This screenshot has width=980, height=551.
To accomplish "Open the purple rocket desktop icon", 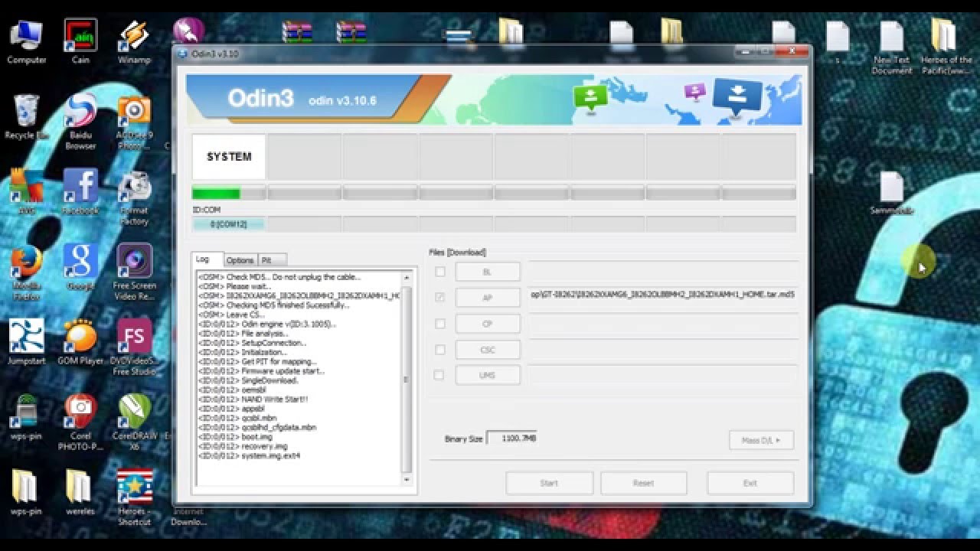I will (x=188, y=31).
